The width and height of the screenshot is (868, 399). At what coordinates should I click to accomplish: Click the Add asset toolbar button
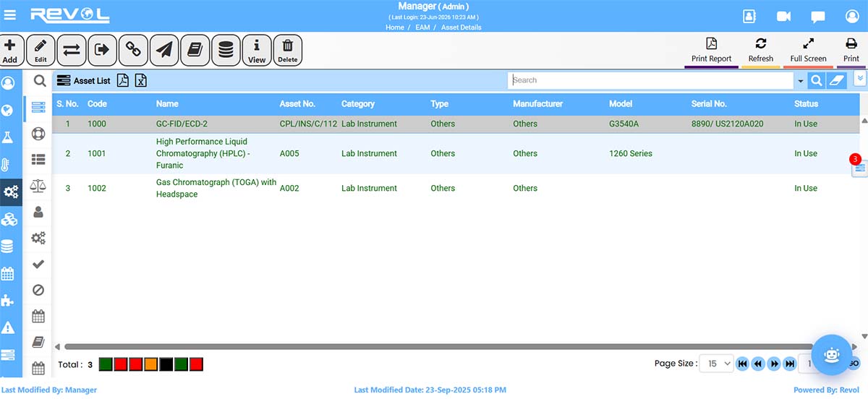10,51
